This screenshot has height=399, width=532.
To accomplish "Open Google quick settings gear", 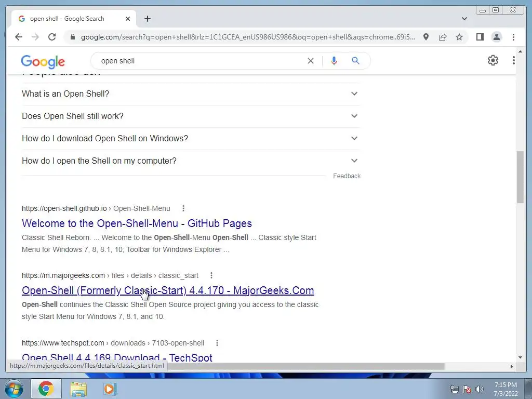I will pyautogui.click(x=493, y=60).
